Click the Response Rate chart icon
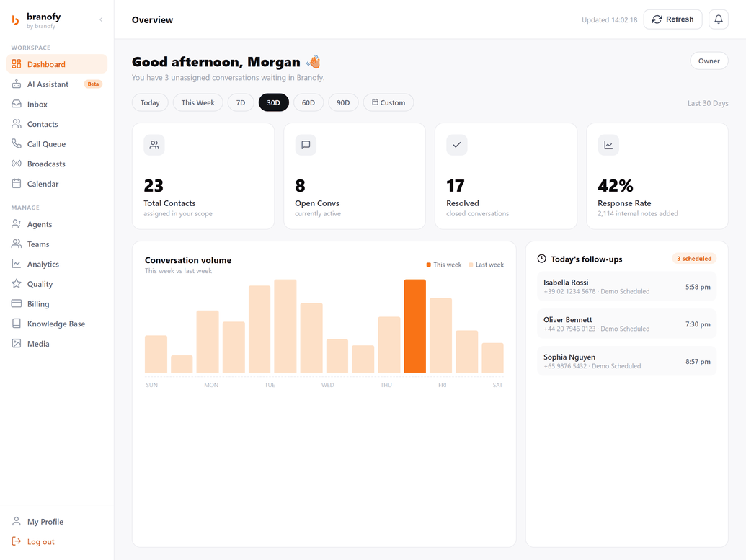The height and width of the screenshot is (560, 746). (608, 145)
